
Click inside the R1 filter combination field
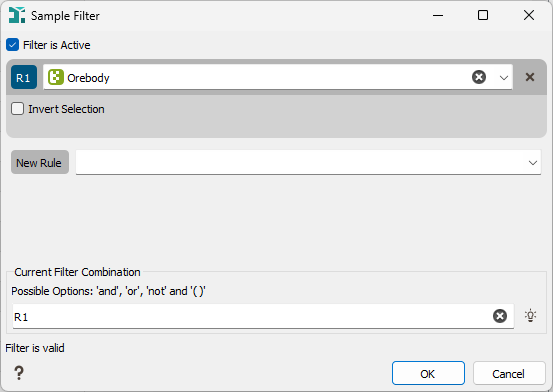point(252,316)
